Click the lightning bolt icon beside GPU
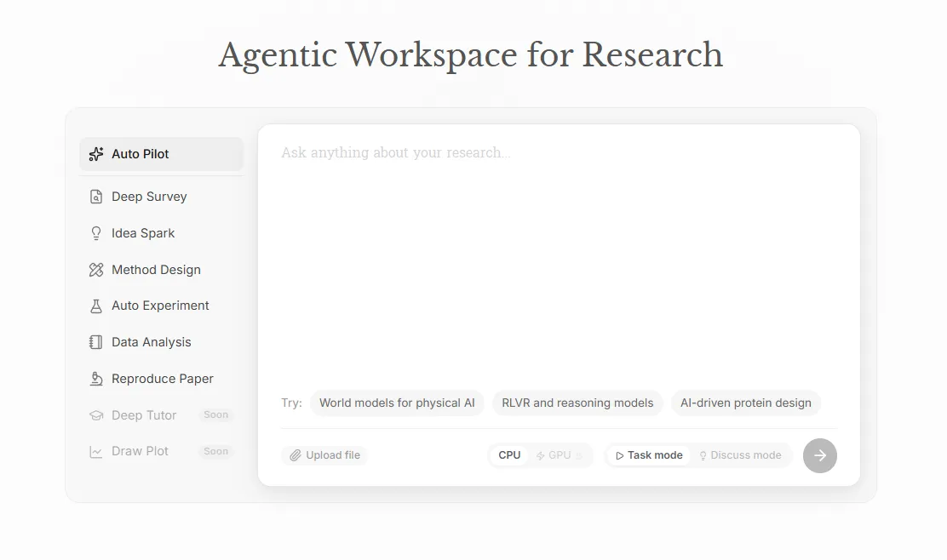Image resolution: width=947 pixels, height=560 pixels. coord(541,455)
